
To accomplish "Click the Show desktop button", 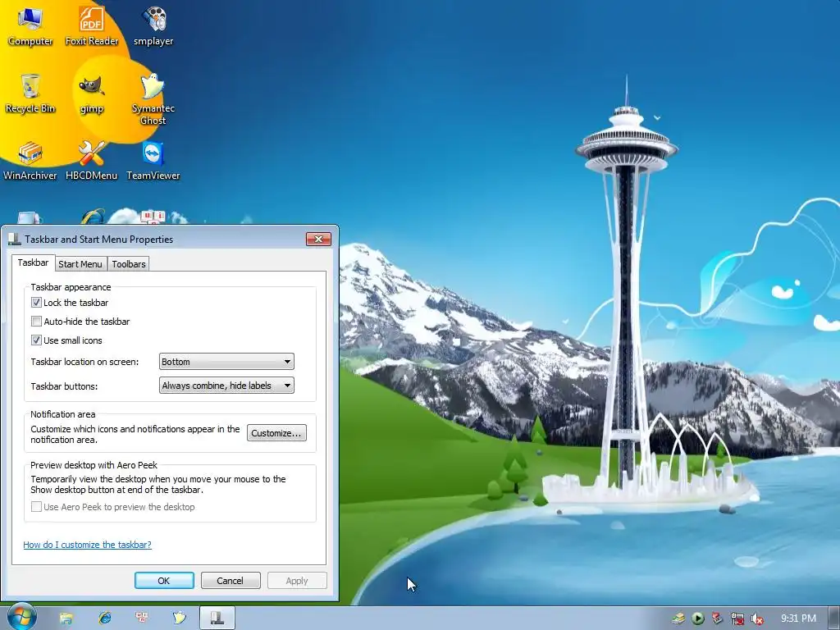I will point(834,619).
